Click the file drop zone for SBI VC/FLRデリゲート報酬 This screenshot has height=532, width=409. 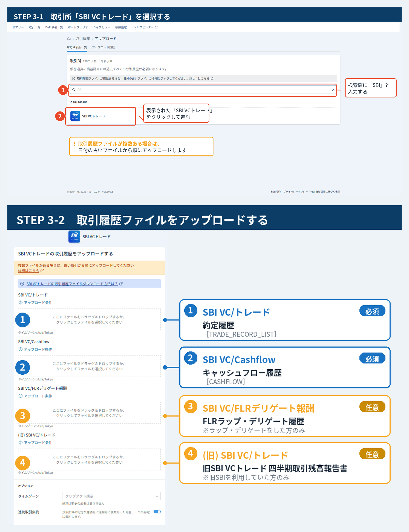[x=89, y=413]
